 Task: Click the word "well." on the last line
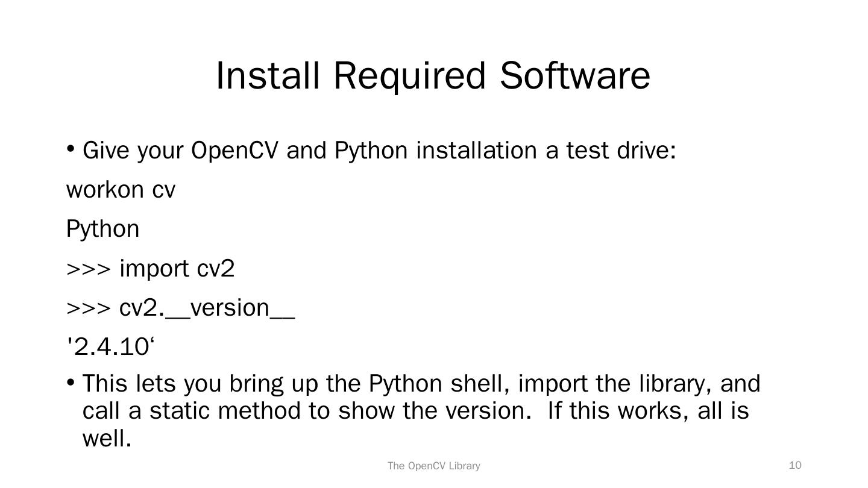pyautogui.click(x=107, y=439)
